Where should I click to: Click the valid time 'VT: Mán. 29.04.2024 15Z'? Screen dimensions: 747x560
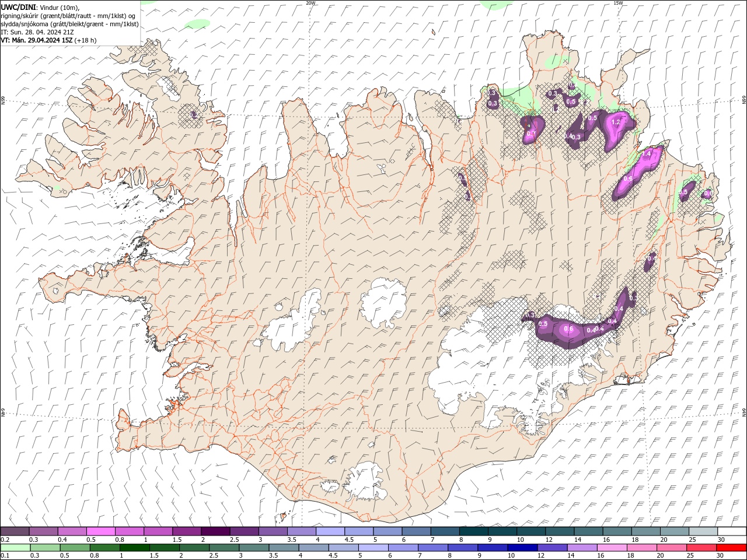[37, 40]
